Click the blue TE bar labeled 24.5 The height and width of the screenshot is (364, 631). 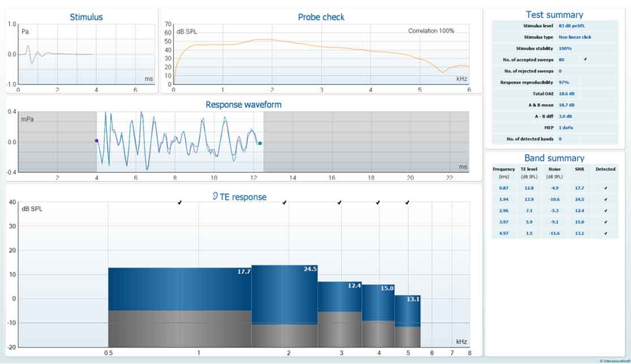click(284, 295)
